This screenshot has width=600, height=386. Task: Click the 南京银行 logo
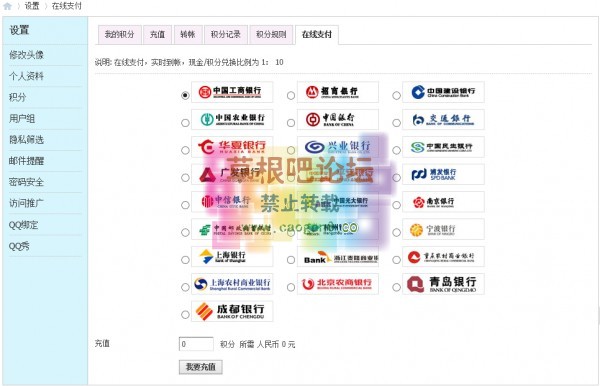(443, 202)
